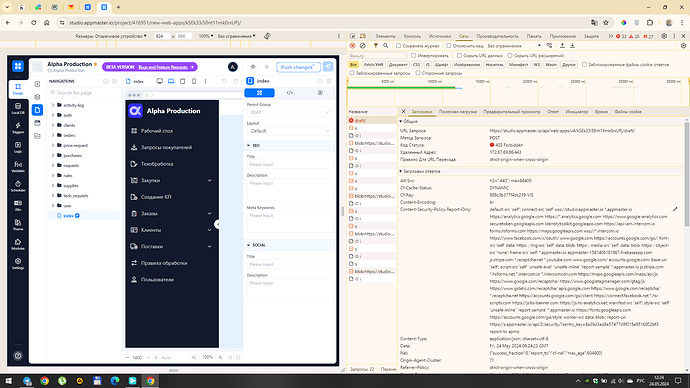The height and width of the screenshot is (388, 690).
Task: Click the Push changes button
Action: tap(298, 67)
